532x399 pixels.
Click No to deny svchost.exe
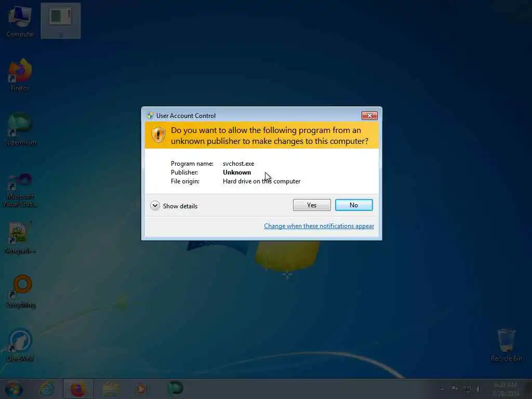point(354,205)
